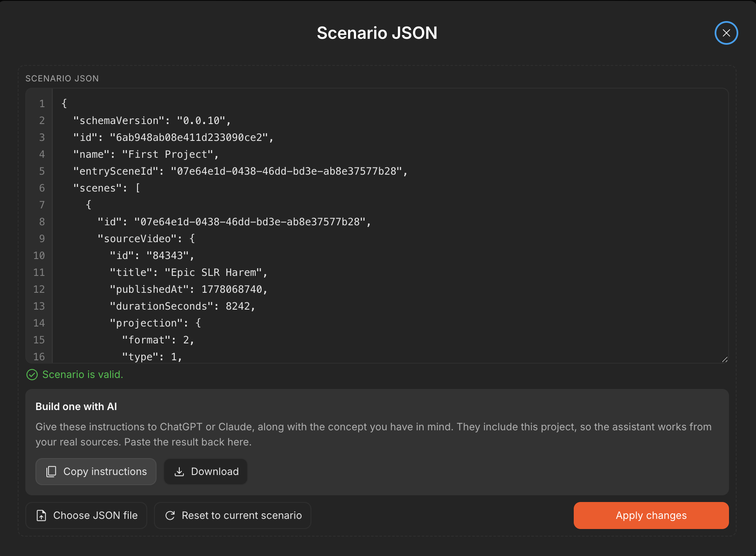
Task: Click the "Epic SLR Harem" title text
Action: 213,273
